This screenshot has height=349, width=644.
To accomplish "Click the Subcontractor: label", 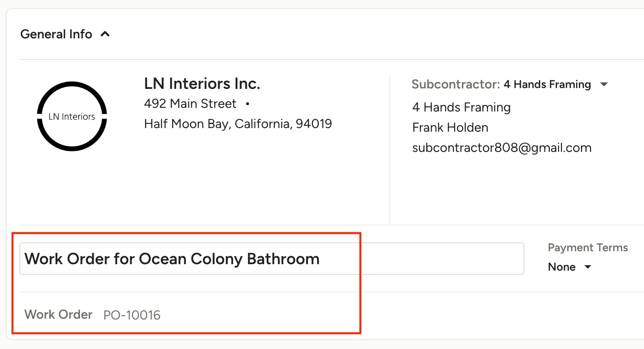I will click(x=455, y=84).
